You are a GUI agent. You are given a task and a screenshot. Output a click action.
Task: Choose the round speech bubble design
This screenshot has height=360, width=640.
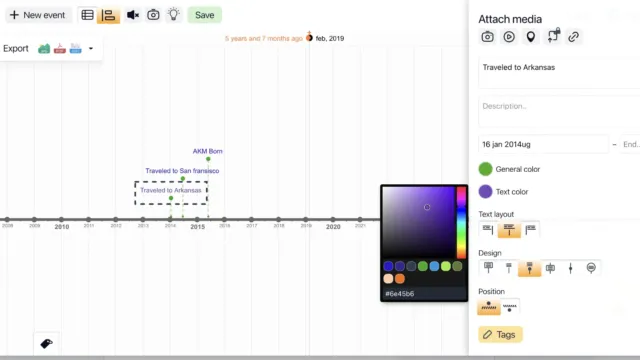click(591, 268)
